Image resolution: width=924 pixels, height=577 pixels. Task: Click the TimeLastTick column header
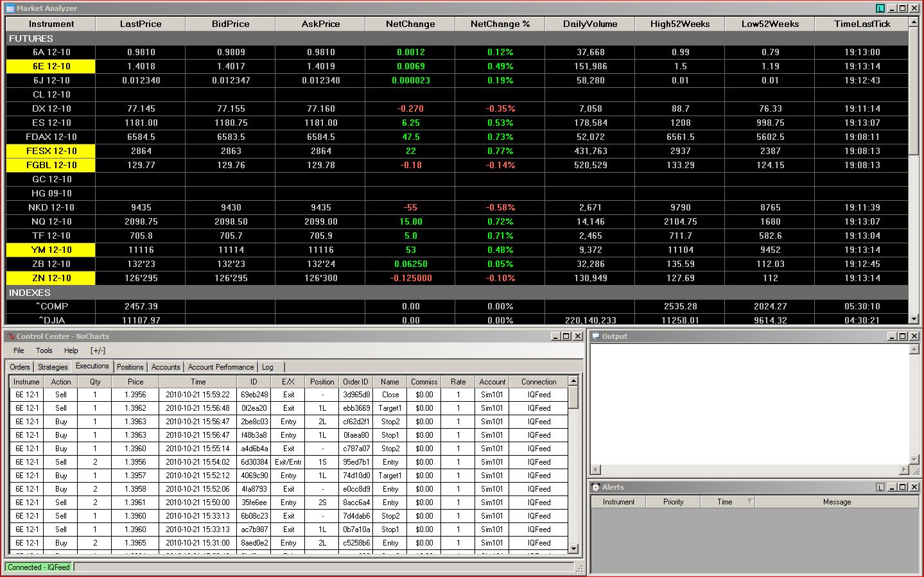point(862,24)
